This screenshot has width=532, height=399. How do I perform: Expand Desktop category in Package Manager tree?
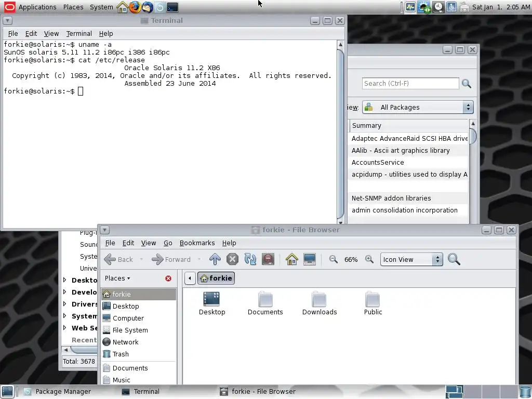coord(65,280)
